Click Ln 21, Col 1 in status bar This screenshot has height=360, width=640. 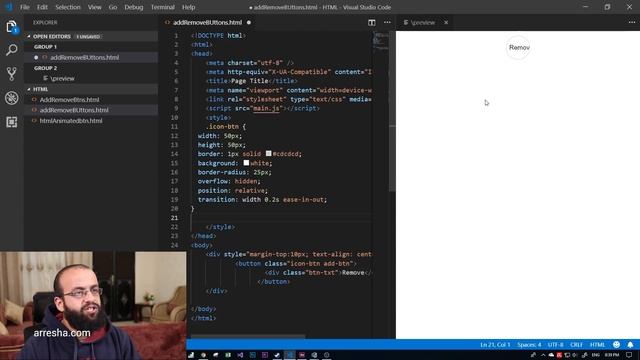click(495, 344)
